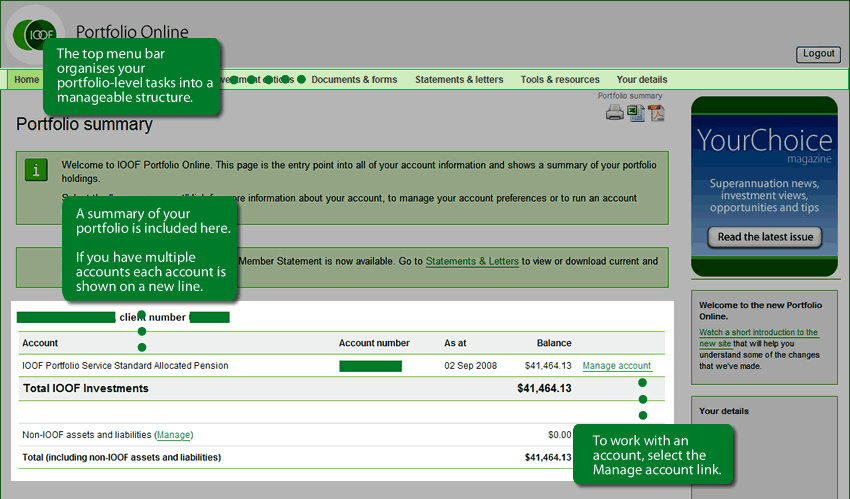The height and width of the screenshot is (499, 850).
Task: Open the Home menu item
Action: pyautogui.click(x=27, y=80)
